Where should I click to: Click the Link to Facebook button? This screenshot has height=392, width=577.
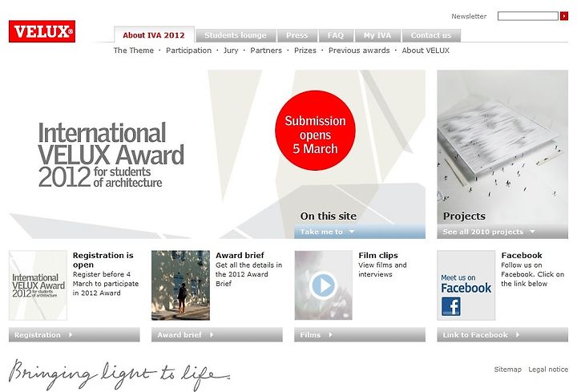pos(502,335)
